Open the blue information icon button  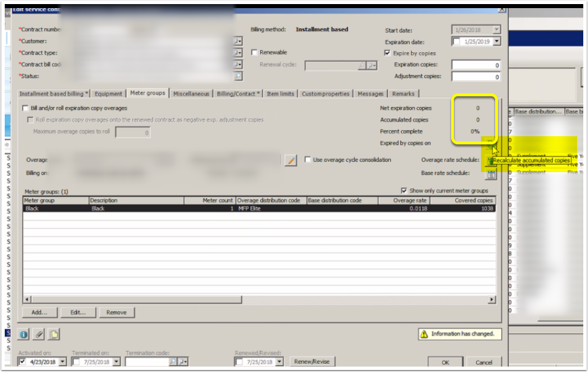pyautogui.click(x=23, y=334)
